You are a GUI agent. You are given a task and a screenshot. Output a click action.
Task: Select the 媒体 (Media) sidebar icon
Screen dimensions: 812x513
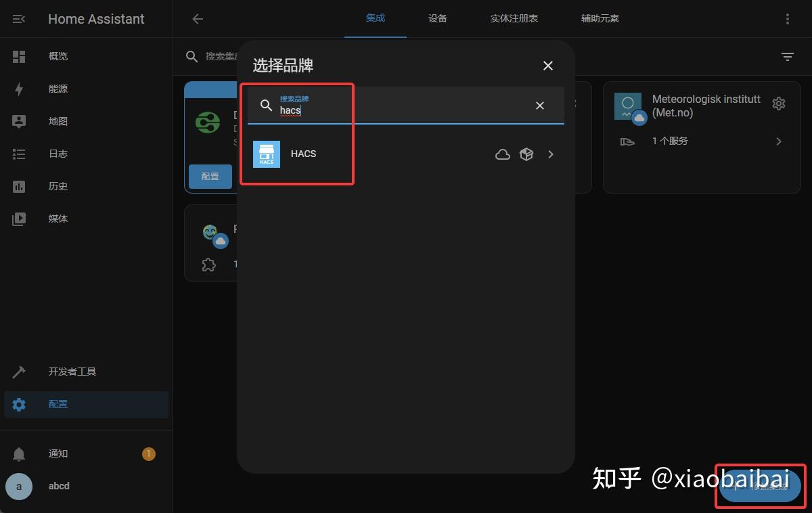tap(20, 219)
